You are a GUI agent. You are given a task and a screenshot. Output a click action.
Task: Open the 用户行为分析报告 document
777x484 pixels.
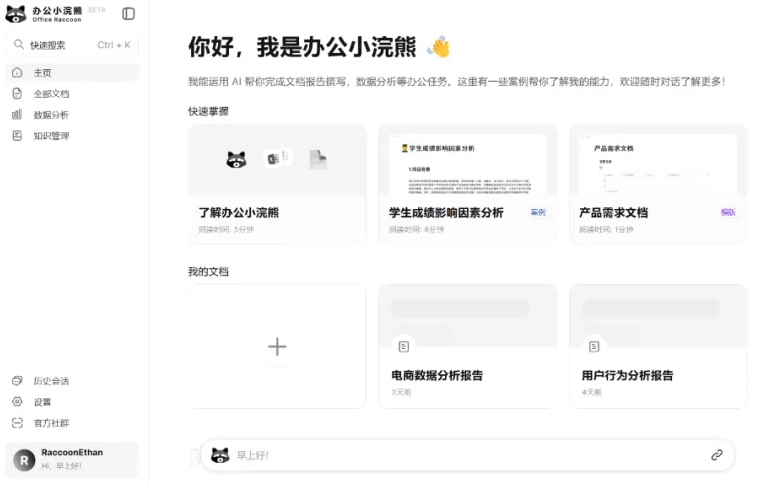coord(657,346)
